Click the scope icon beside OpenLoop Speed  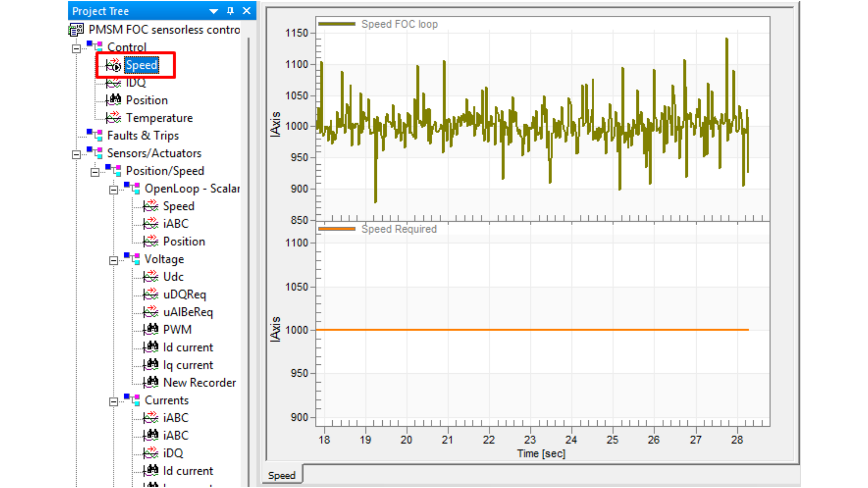pos(150,206)
